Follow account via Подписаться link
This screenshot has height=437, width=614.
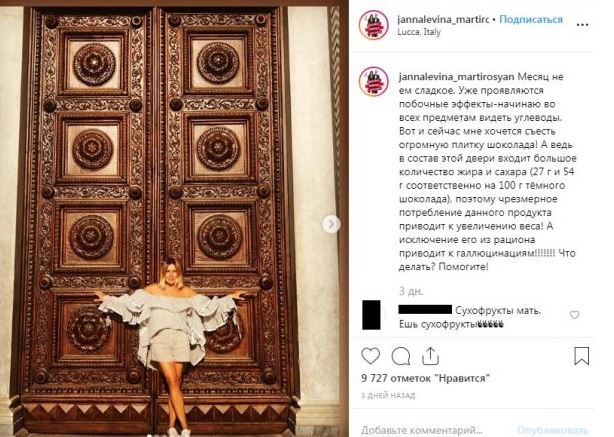(x=531, y=19)
